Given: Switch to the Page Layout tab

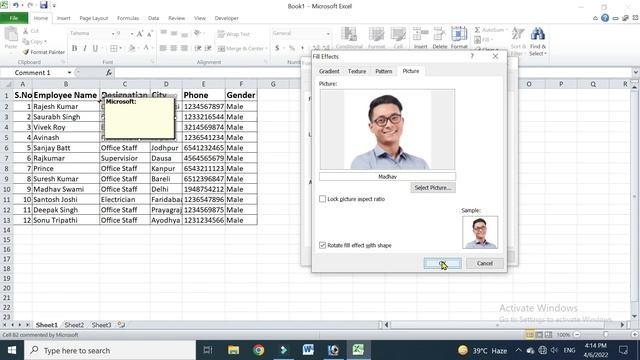Looking at the screenshot, I should click(x=94, y=18).
